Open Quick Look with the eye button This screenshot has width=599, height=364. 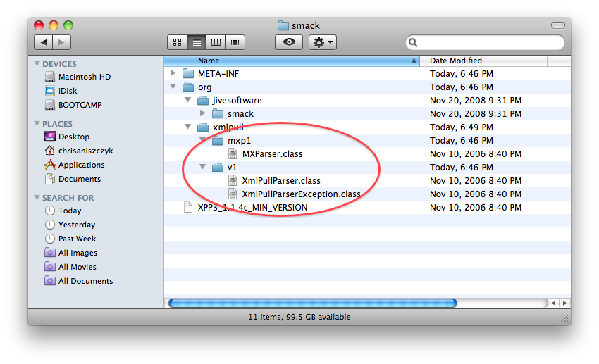(289, 42)
